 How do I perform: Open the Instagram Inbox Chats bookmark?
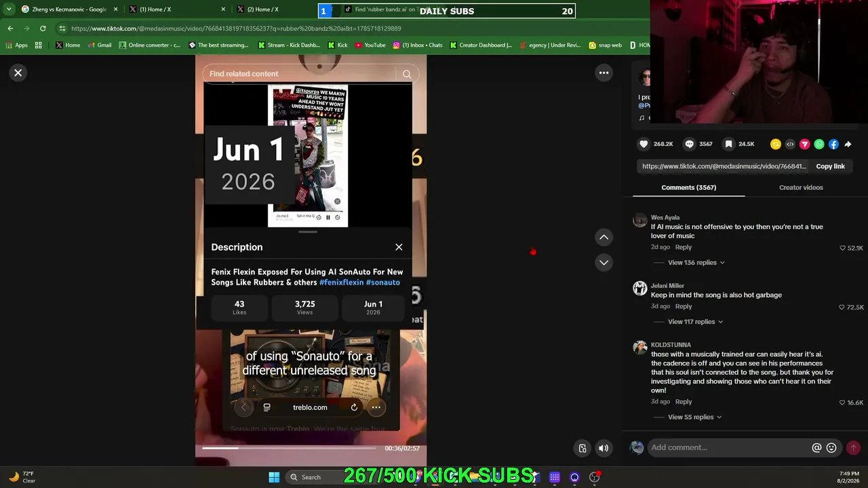(x=418, y=45)
